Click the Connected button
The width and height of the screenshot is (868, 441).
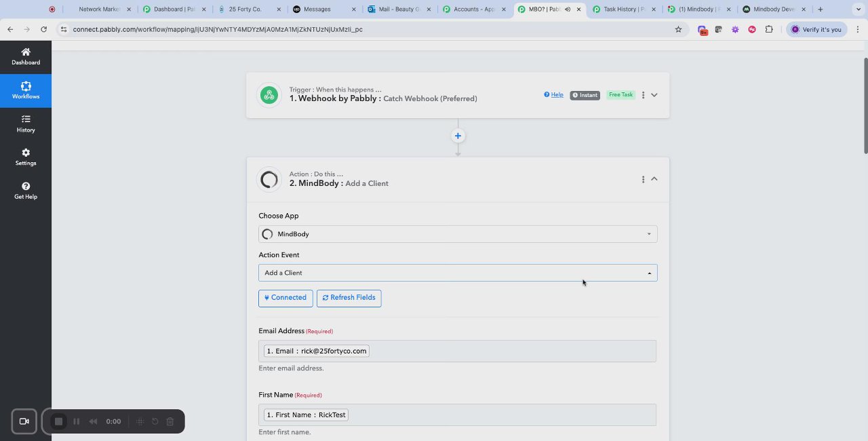(x=285, y=298)
